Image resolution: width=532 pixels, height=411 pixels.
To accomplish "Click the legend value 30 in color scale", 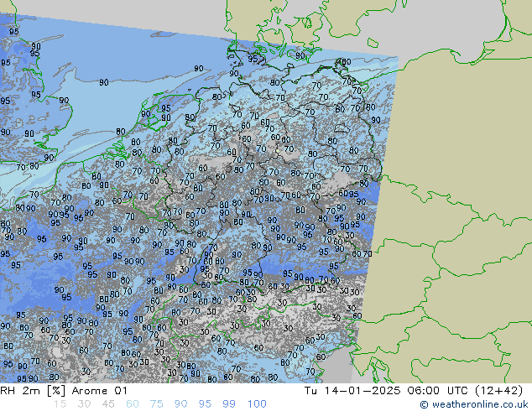I will coord(84,404).
